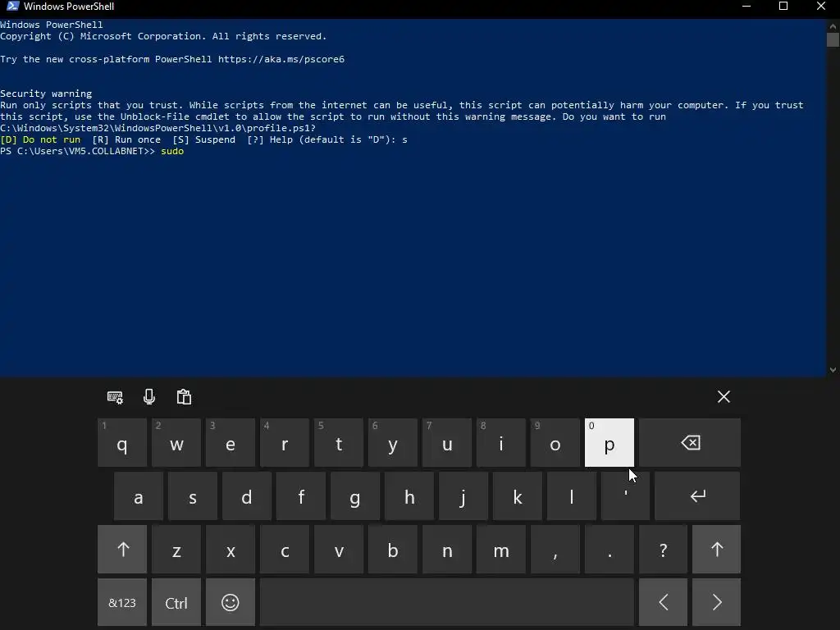
Task: Tap the question mark key
Action: point(663,549)
